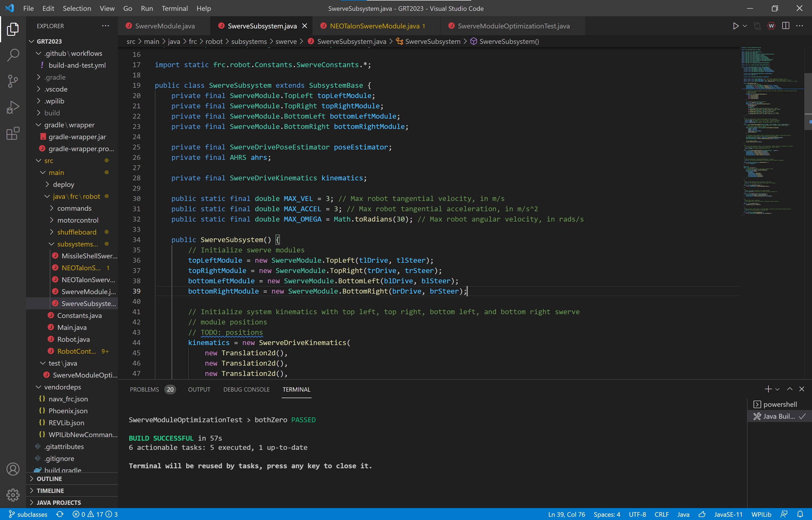The width and height of the screenshot is (812, 520).
Task: Click the thumbs-up Java status icon
Action: [x=702, y=514]
